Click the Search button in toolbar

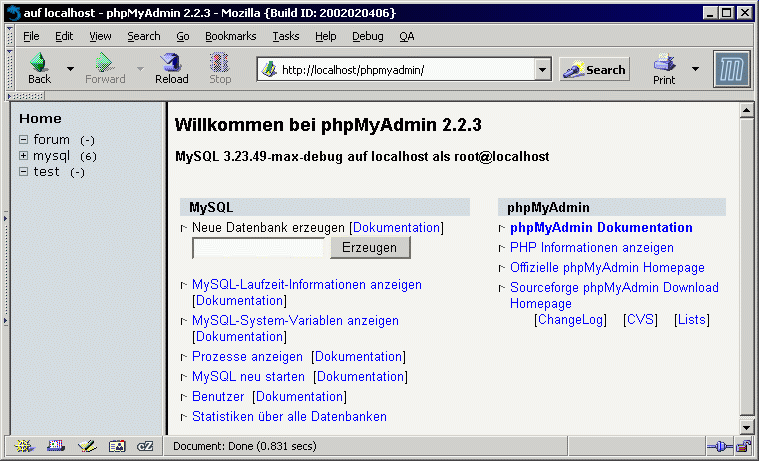(x=595, y=70)
